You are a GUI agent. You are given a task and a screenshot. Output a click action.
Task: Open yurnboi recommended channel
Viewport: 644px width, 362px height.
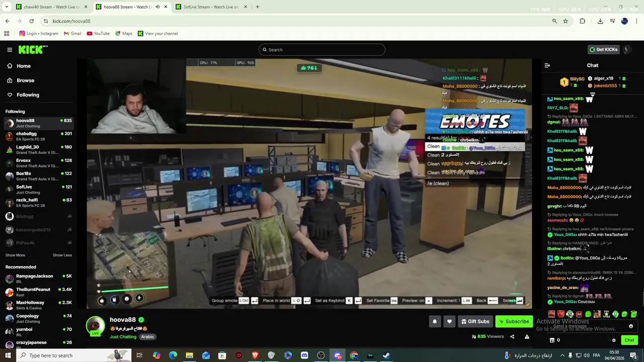(38, 332)
